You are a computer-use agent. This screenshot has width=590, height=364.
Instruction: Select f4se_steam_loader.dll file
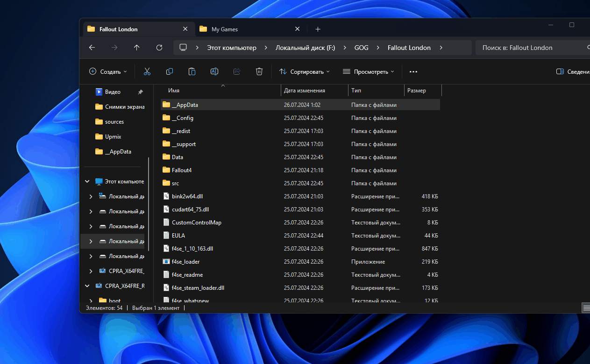(x=300, y=288)
